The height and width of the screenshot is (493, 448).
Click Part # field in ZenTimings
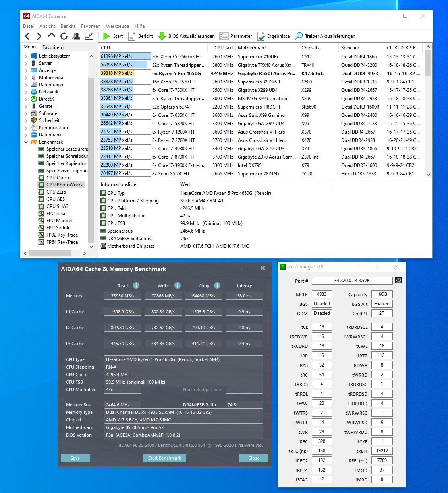(x=352, y=281)
